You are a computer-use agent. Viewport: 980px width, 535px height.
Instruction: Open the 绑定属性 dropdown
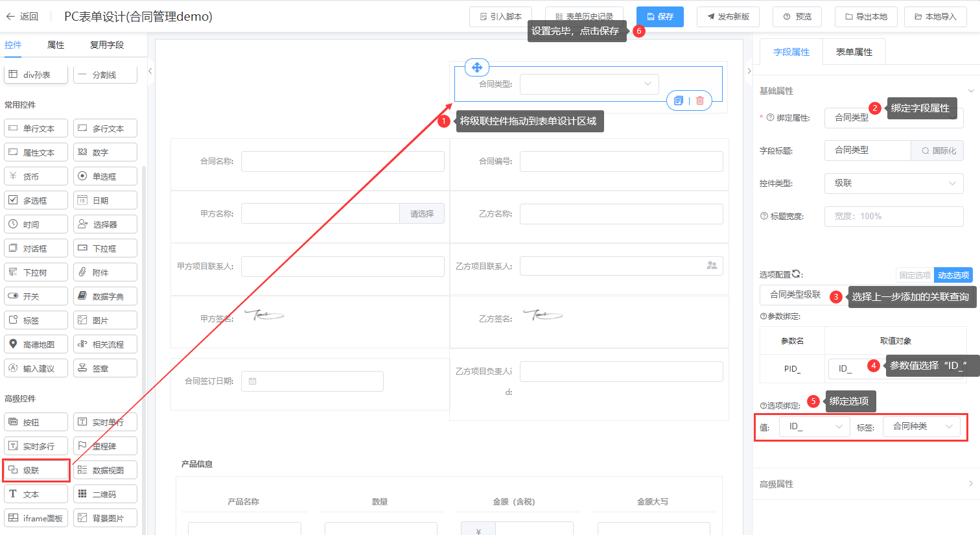894,118
